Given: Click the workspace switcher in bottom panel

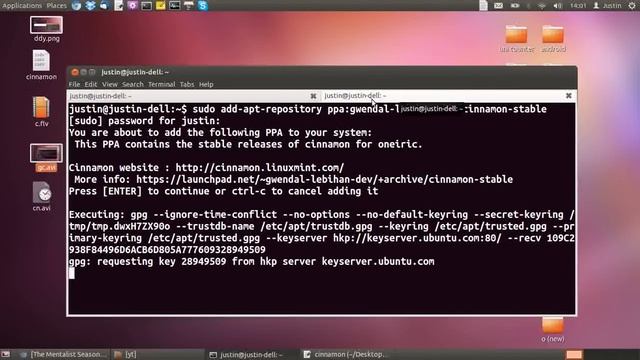Looking at the screenshot, I should (x=574, y=355).
